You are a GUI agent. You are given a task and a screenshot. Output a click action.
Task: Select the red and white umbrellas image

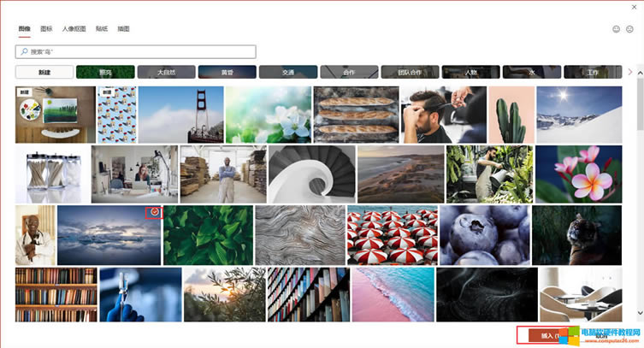click(393, 235)
